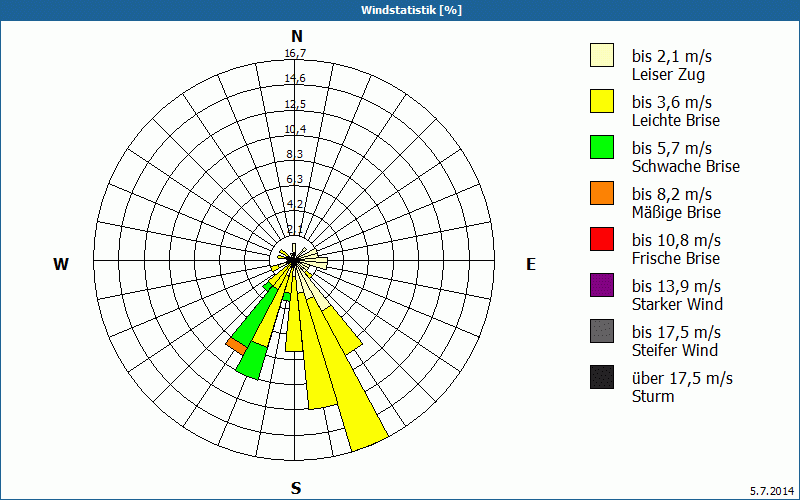Click the yellow 'bis 3,6 m/s' legend swatch

point(602,101)
